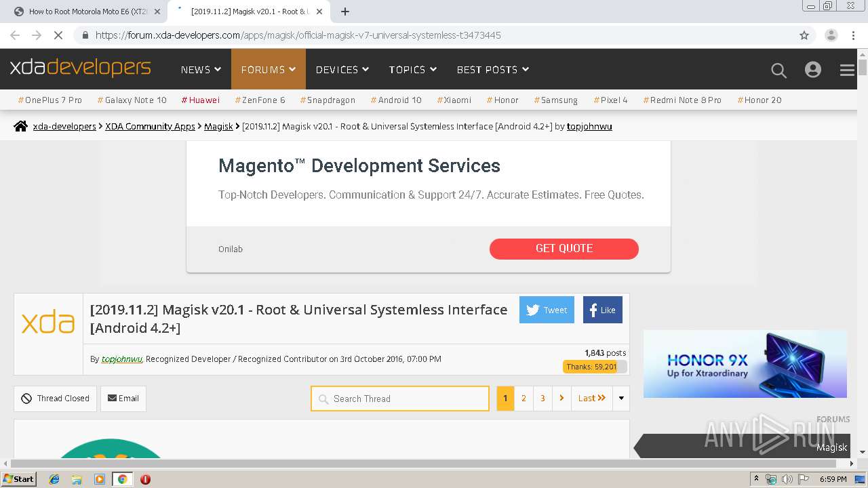This screenshot has height=488, width=868.
Task: Open the #Huawei tag
Action: [201, 100]
